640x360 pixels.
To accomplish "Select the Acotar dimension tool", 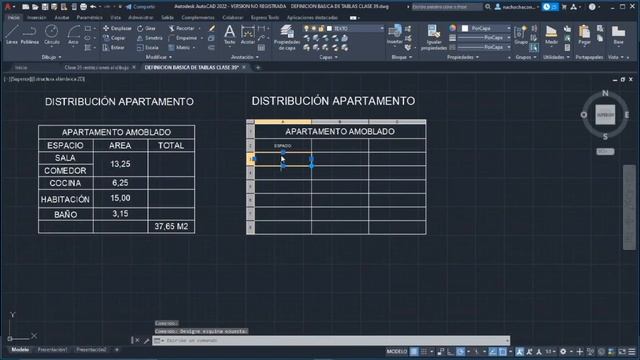I will pos(247,34).
